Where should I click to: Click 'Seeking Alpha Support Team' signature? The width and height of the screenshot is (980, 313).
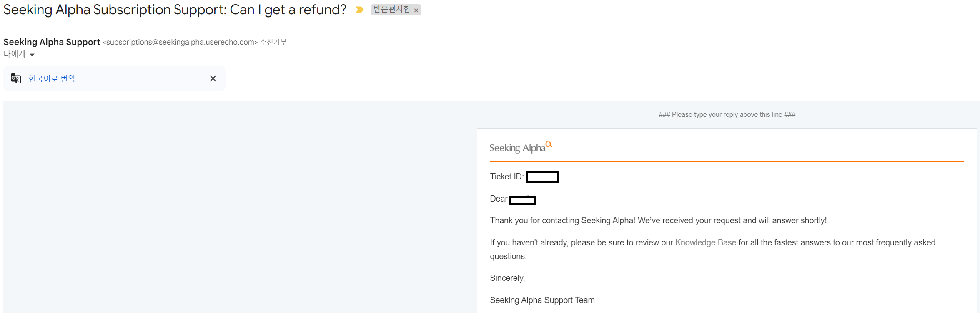pyautogui.click(x=542, y=300)
